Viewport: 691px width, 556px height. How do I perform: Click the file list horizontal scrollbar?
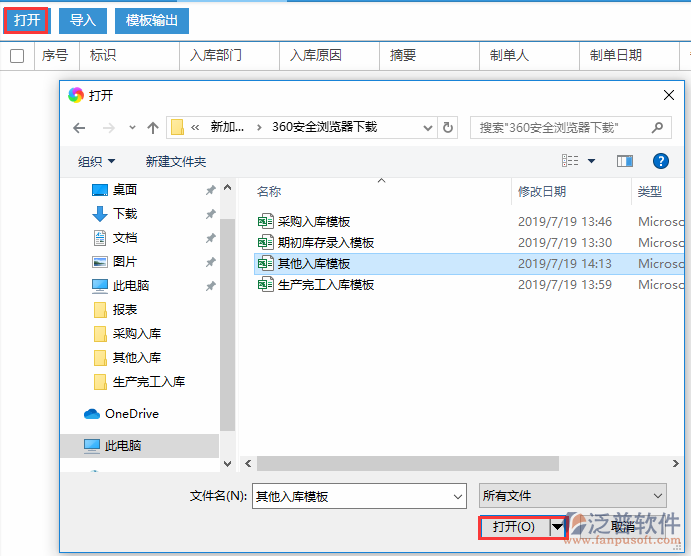pos(408,463)
